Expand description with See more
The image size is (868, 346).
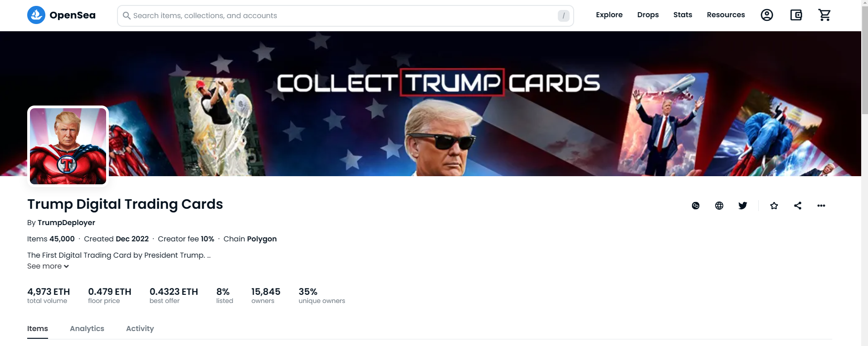tap(48, 266)
